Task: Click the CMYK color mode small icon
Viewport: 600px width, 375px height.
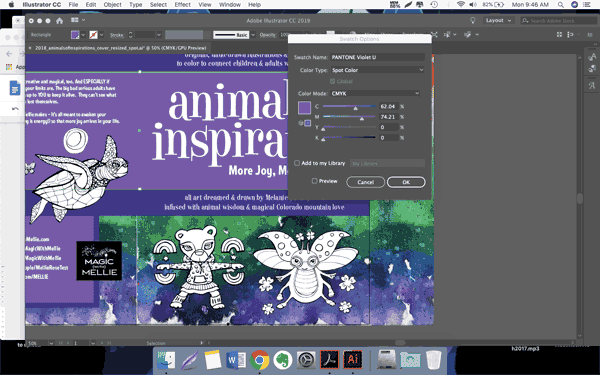Action: (x=308, y=123)
